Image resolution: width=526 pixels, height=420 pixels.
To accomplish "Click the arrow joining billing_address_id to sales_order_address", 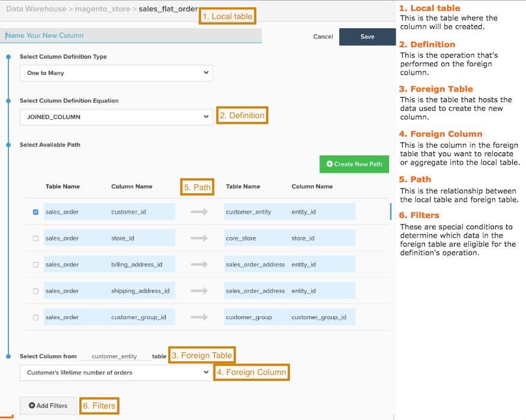I will [x=198, y=264].
